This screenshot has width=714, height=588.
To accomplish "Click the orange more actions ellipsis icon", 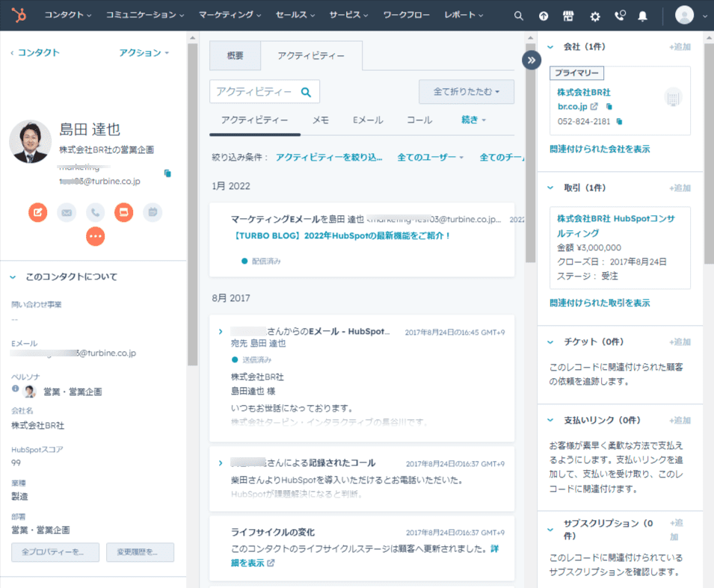I will point(95,236).
